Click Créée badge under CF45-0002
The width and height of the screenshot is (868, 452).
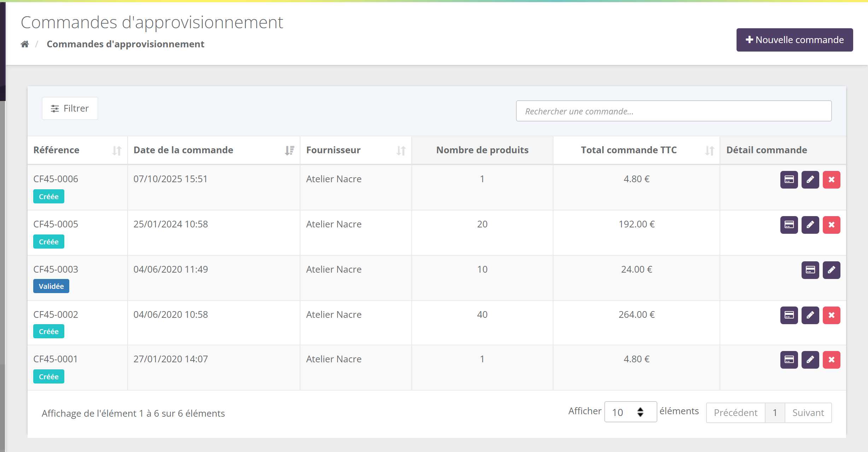[x=49, y=332]
